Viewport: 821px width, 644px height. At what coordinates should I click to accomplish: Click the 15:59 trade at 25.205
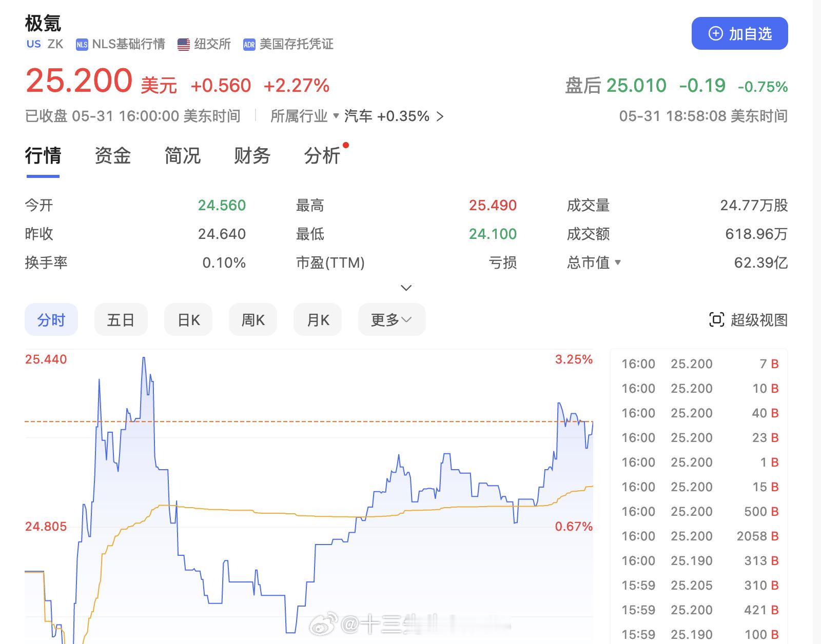tap(700, 586)
